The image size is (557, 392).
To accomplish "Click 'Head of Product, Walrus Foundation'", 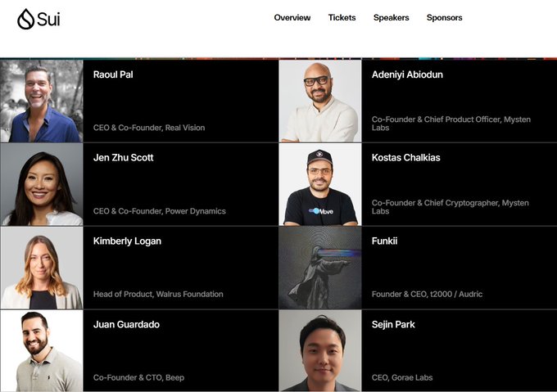I will coord(158,294).
